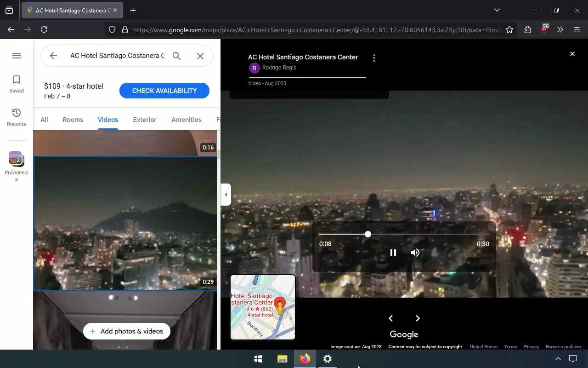The image size is (588, 368).
Task: Open the Terms link
Action: coord(511,347)
